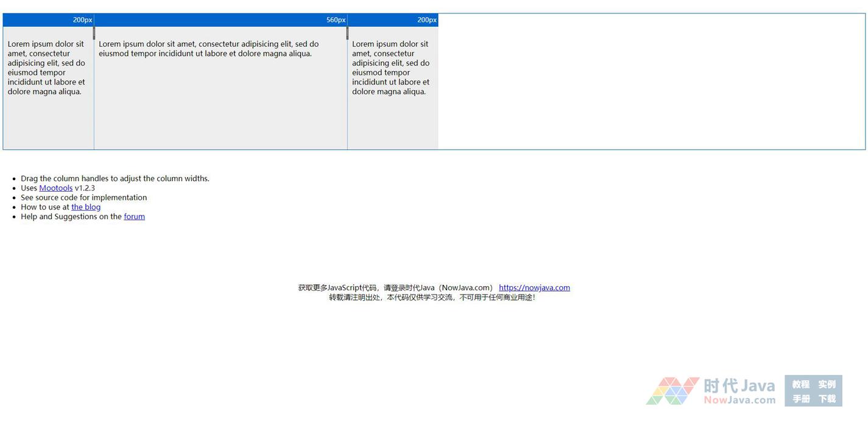Open the https://nowjava.com link
Screen dimensions: 868x437
coord(534,288)
